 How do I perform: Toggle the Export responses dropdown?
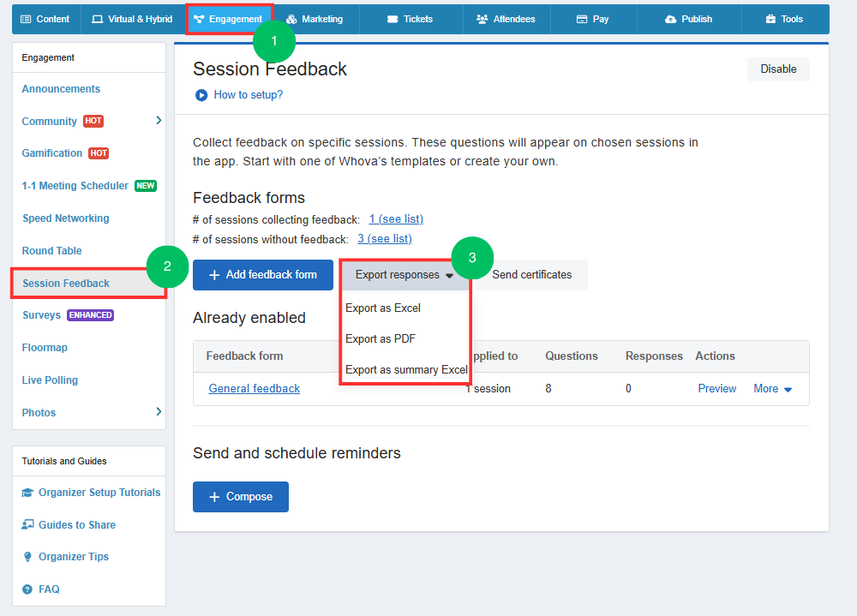(x=404, y=275)
